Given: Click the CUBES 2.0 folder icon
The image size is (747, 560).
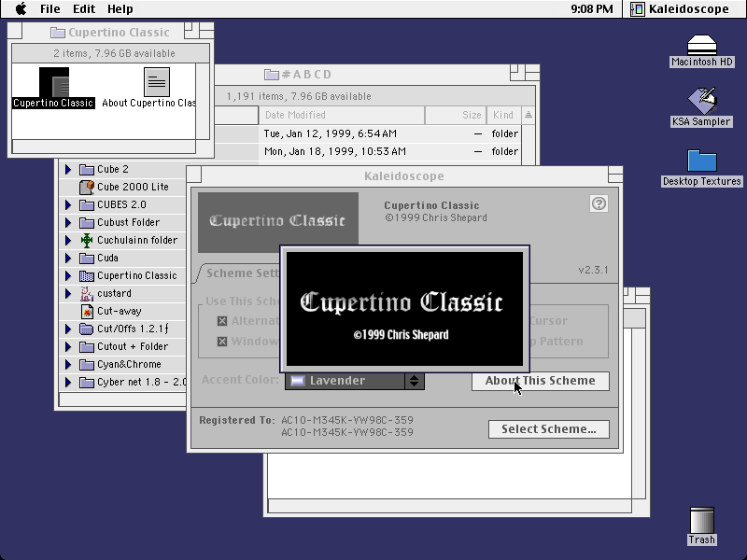Looking at the screenshot, I should click(x=87, y=204).
